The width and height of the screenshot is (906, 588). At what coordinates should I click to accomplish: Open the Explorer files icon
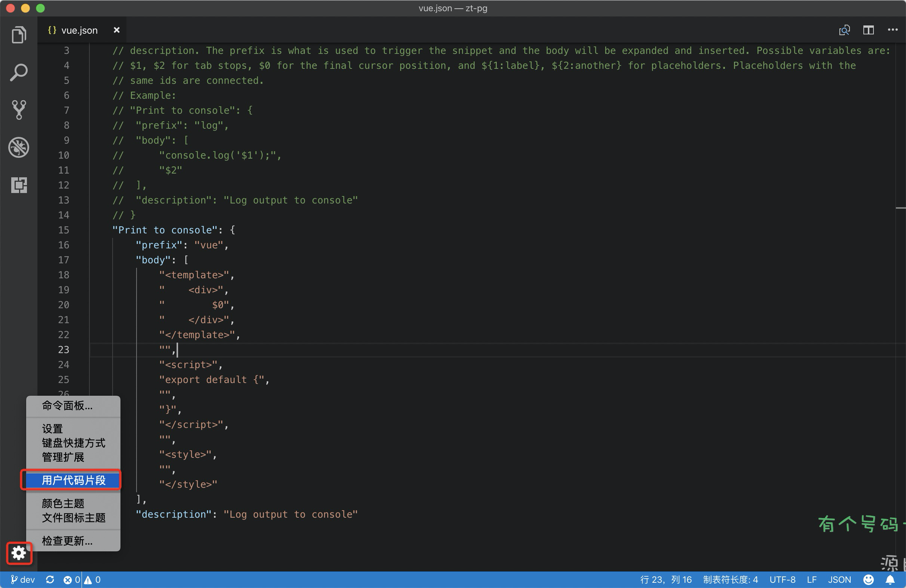19,35
